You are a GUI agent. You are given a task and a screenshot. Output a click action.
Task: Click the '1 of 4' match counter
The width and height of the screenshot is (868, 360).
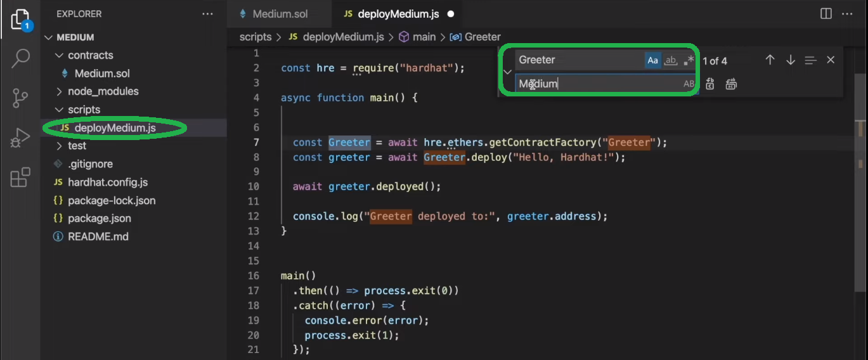tap(715, 61)
